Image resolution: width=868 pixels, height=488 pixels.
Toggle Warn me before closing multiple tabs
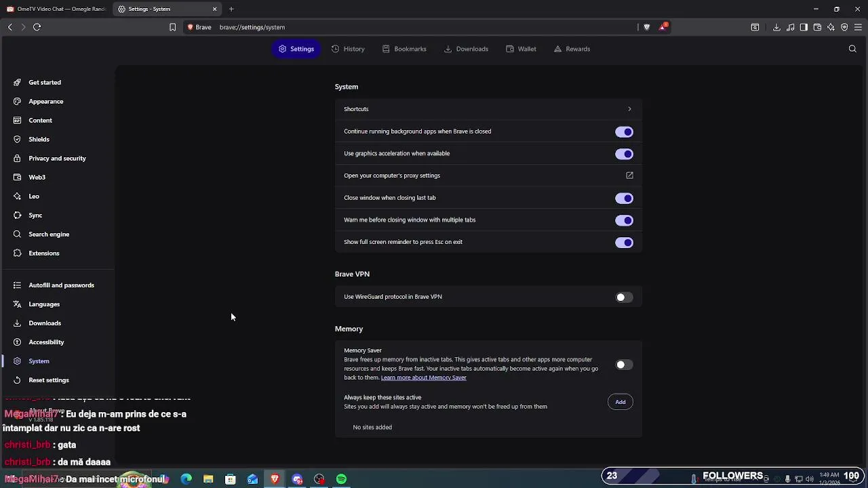pos(624,220)
